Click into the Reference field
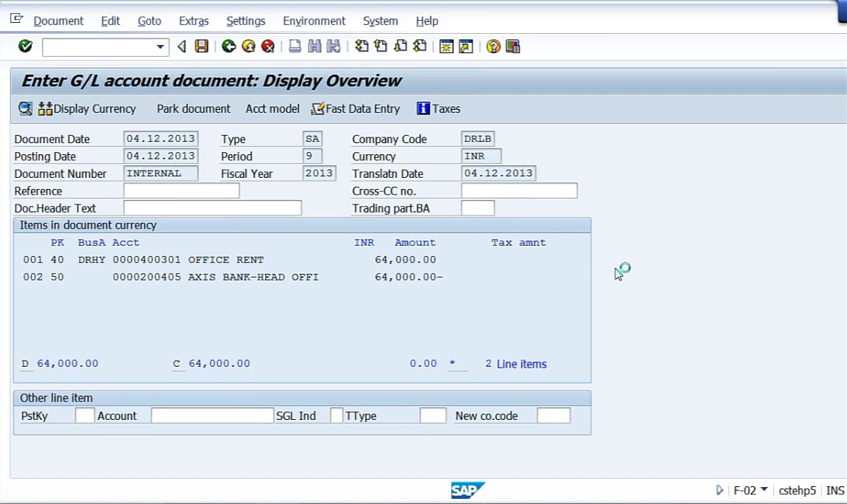847x504 pixels. pyautogui.click(x=182, y=190)
